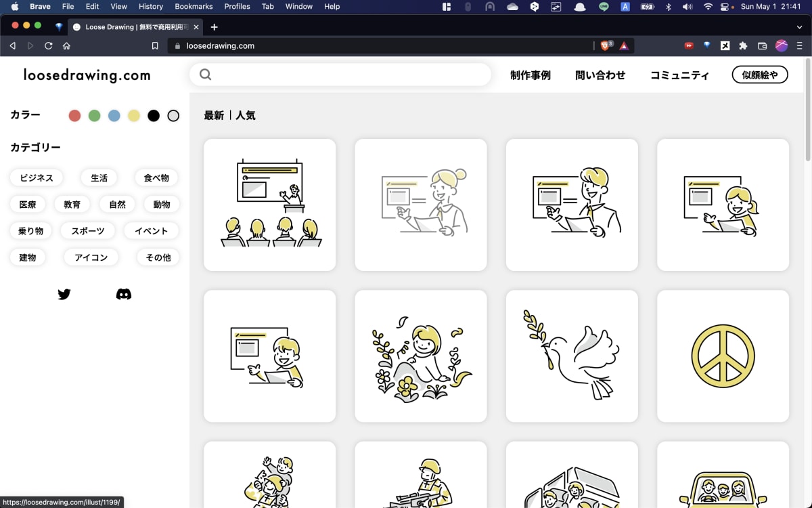
Task: Sort illustrations by 人気
Action: tap(246, 115)
